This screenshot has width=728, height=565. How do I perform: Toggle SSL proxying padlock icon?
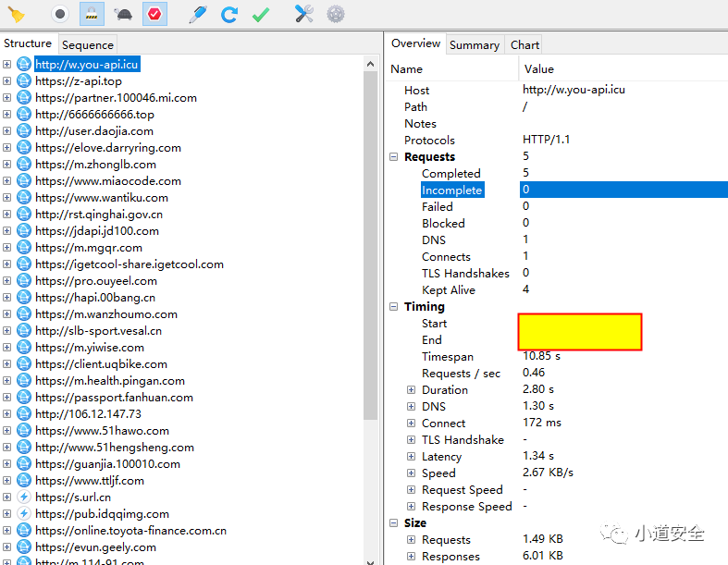point(91,14)
